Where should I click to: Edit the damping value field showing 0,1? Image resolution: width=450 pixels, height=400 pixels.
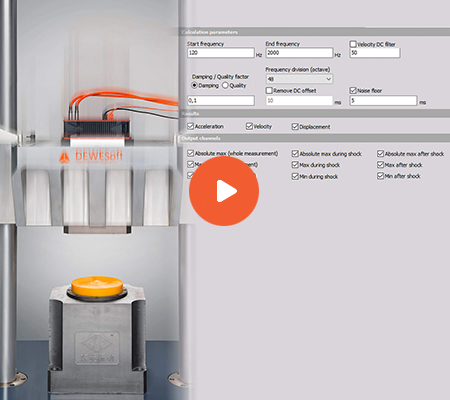pyautogui.click(x=221, y=100)
